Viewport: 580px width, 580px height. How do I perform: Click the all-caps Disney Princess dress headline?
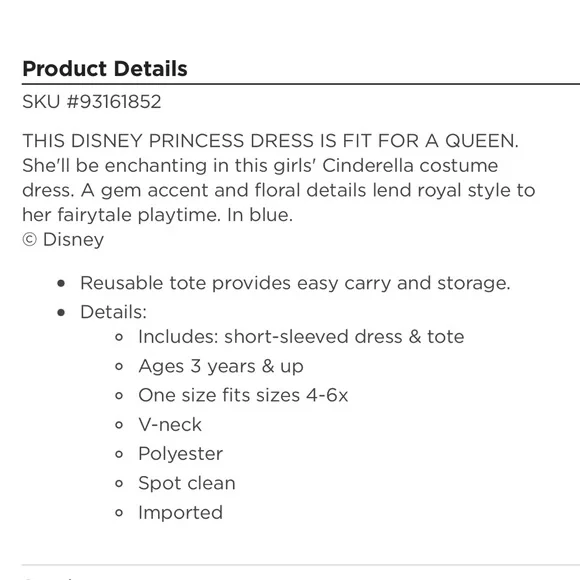click(270, 141)
